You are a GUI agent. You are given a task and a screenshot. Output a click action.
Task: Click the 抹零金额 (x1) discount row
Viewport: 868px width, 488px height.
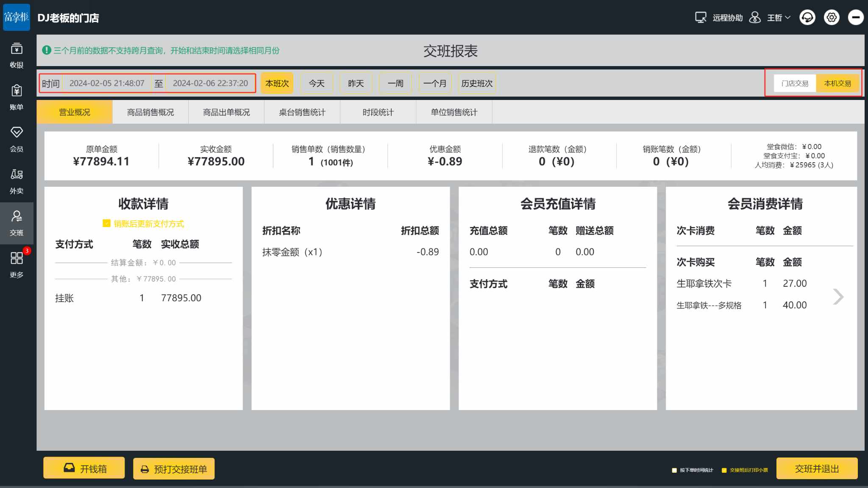point(351,252)
